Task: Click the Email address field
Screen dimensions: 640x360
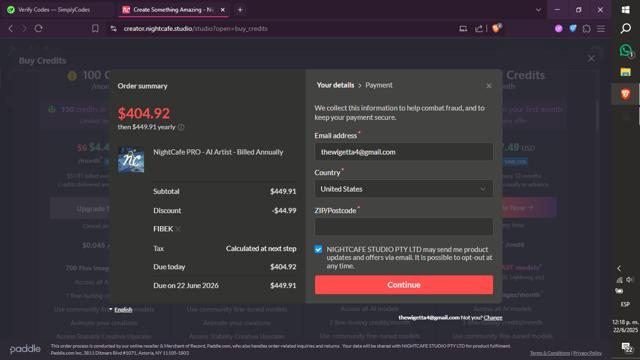Action: (x=404, y=152)
